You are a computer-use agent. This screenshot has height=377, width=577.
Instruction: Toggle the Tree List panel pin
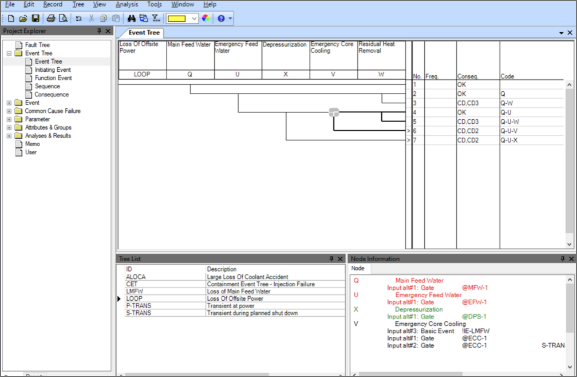(x=331, y=259)
